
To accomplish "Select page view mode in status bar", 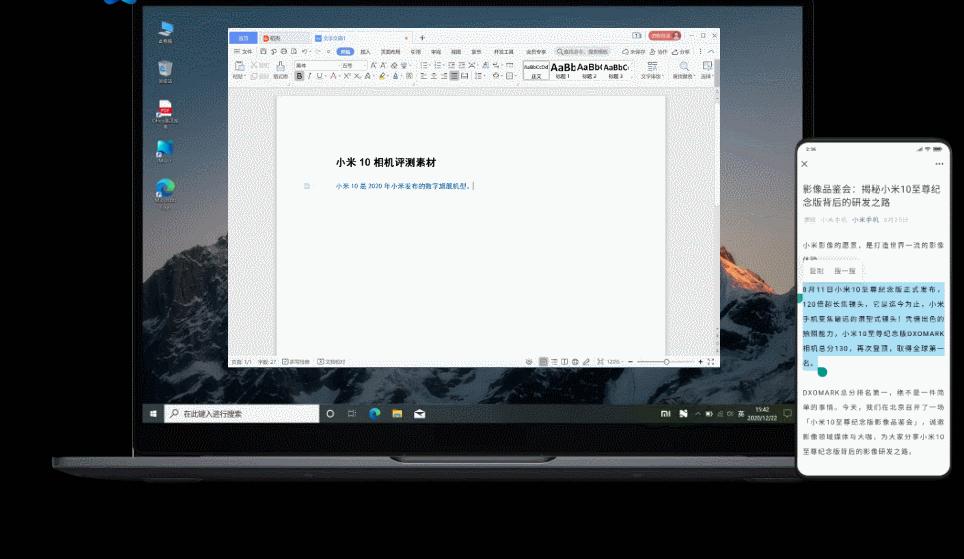I will click(x=543, y=362).
